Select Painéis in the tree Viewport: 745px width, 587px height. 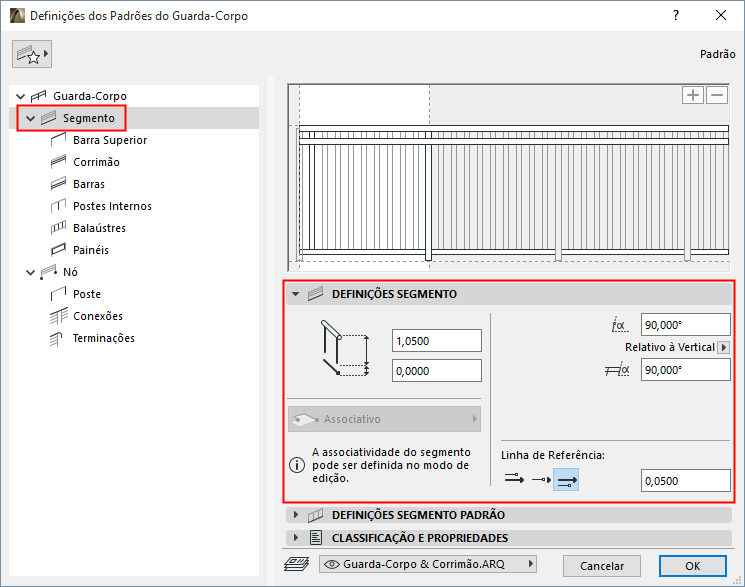pos(91,250)
